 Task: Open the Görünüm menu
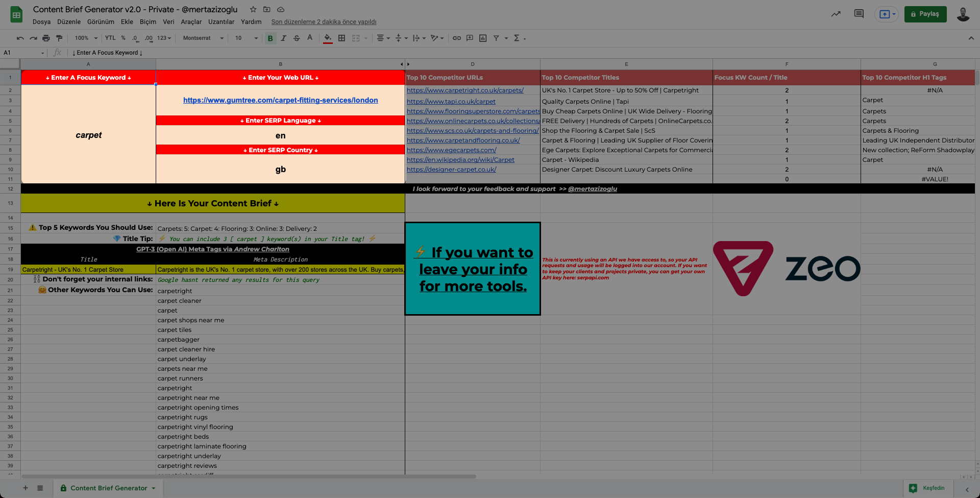click(x=101, y=22)
